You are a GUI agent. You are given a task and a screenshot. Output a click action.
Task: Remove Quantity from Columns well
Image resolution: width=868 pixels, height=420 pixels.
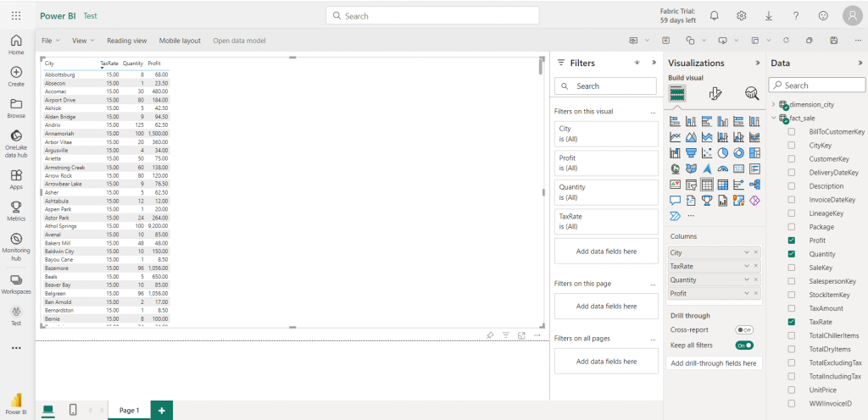pos(756,279)
